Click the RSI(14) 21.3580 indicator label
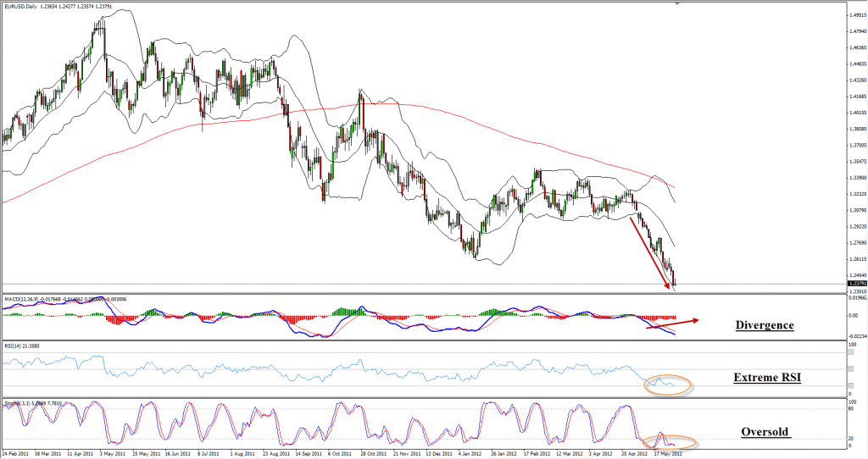The height and width of the screenshot is (459, 868). coord(22,346)
